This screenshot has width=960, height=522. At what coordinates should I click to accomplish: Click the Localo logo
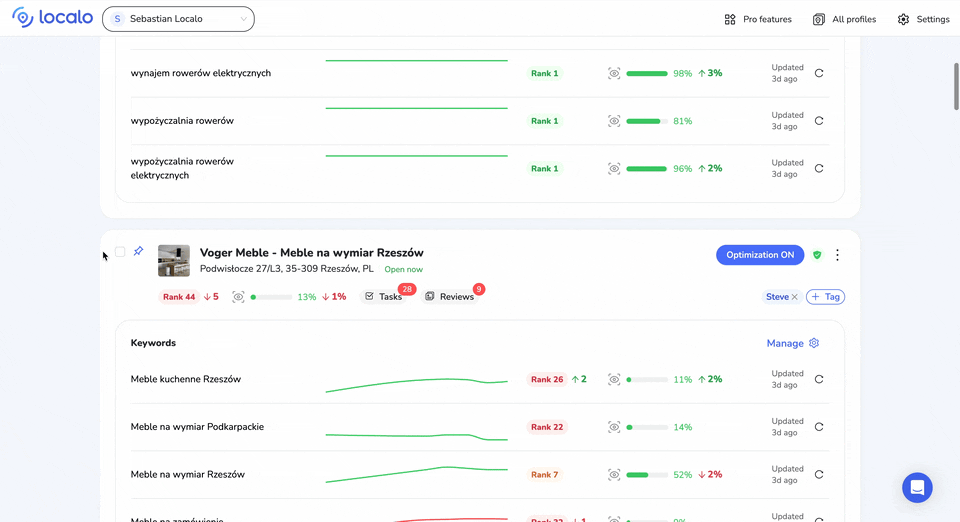[52, 18]
